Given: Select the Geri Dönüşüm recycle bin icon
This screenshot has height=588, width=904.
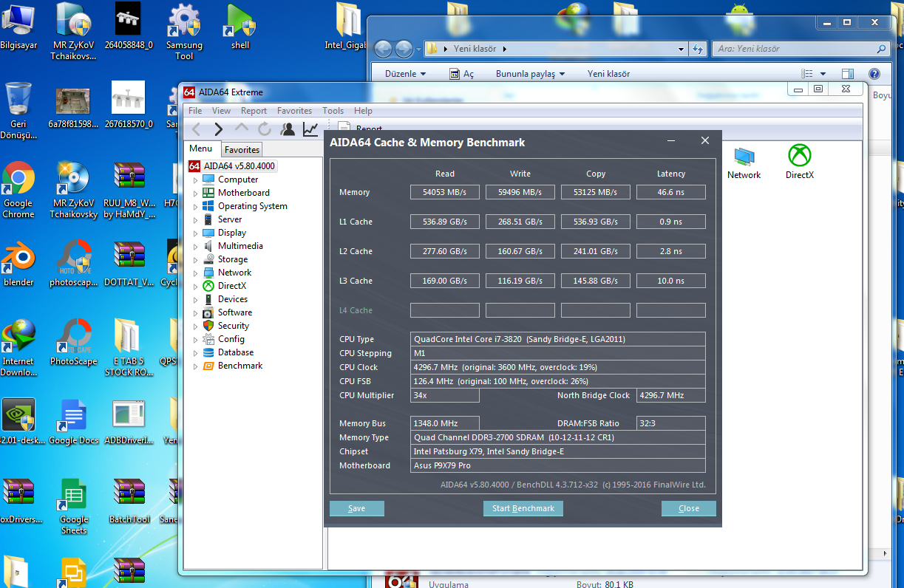Looking at the screenshot, I should coord(18,111).
